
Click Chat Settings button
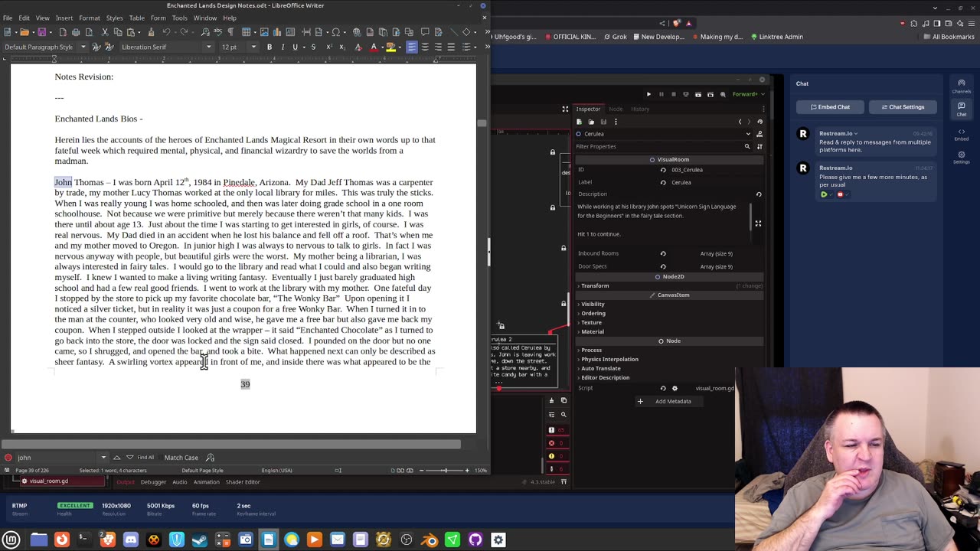(x=903, y=106)
